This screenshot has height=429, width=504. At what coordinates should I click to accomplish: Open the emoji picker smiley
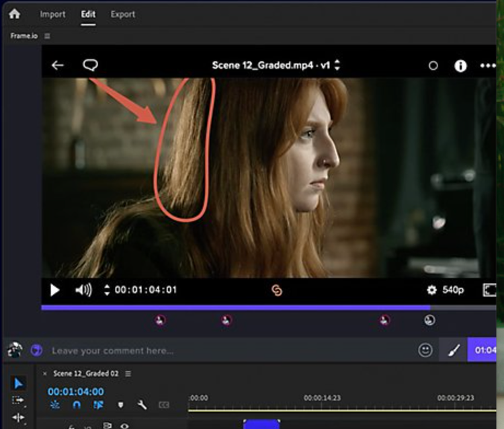(x=425, y=350)
